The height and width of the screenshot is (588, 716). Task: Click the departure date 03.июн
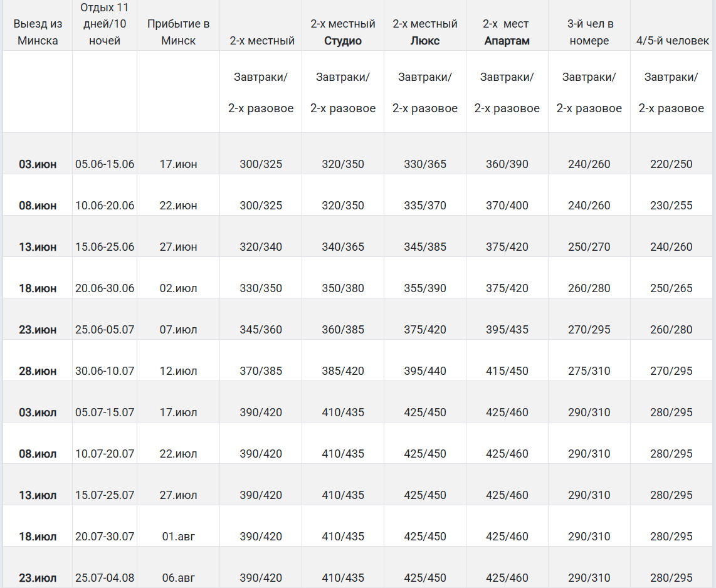38,164
